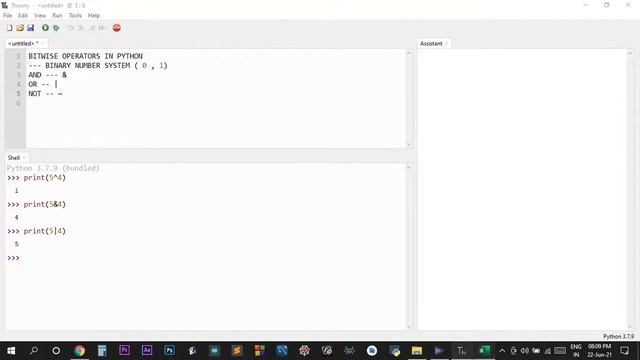Click the editor scrollbar down arrow
Viewport: 640px width, 360px height.
(x=409, y=144)
